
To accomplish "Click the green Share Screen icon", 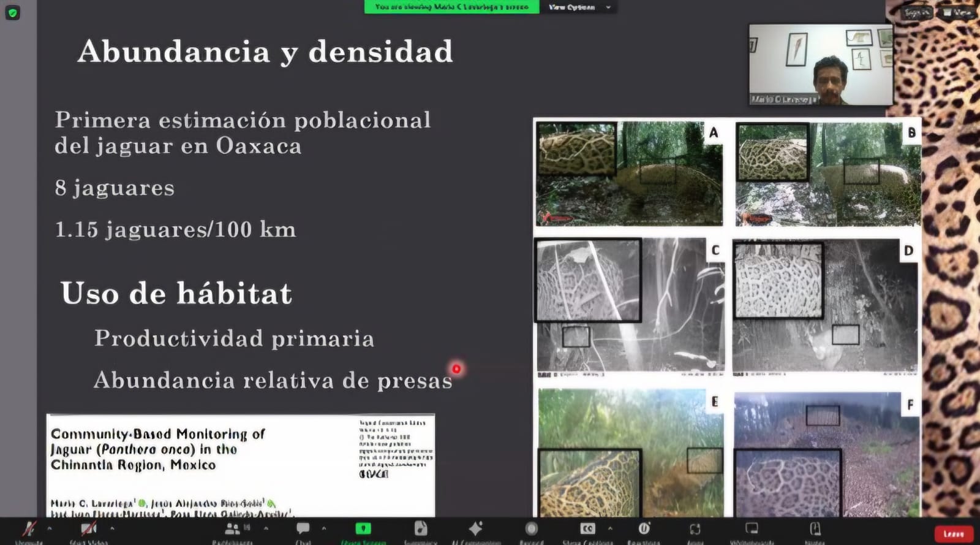I will pyautogui.click(x=363, y=529).
